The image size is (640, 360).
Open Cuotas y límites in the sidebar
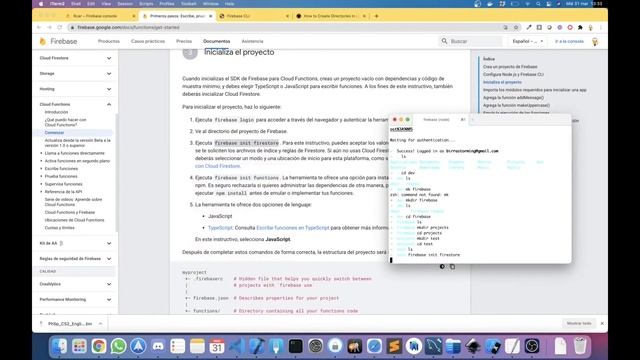click(60, 228)
